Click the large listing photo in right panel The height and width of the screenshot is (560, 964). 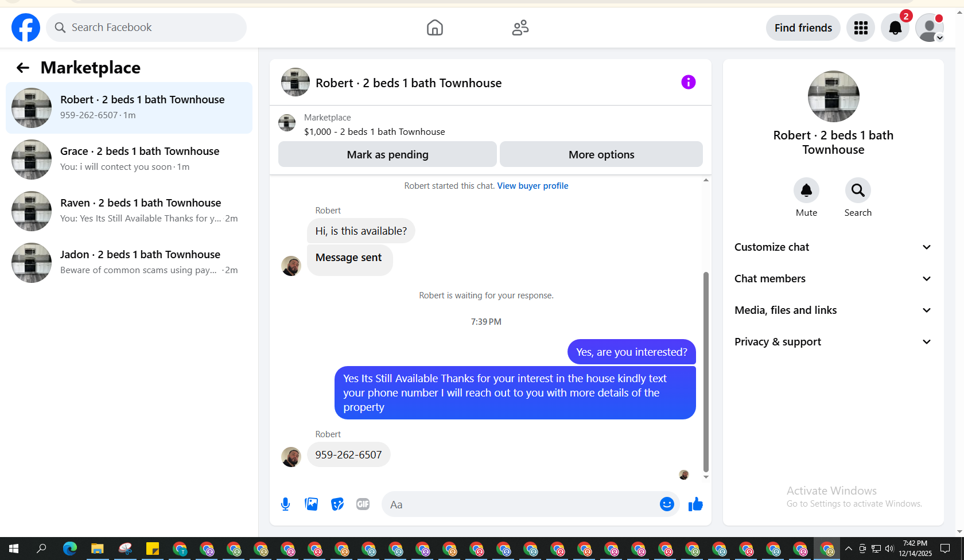pyautogui.click(x=834, y=96)
